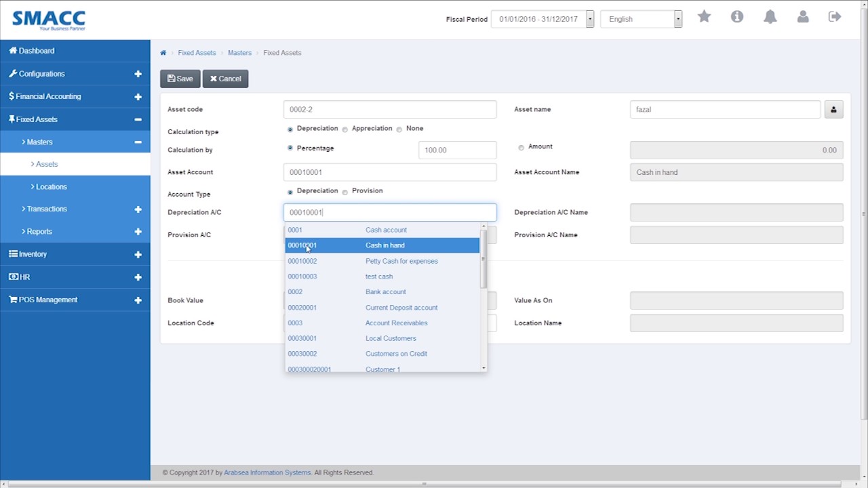This screenshot has height=488, width=868.
Task: Save the fixed asset
Action: (x=180, y=79)
